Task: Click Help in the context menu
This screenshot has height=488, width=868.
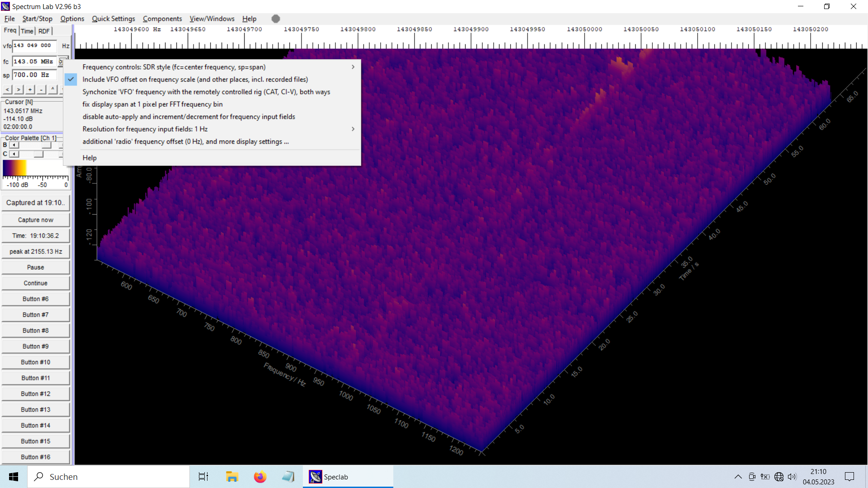Action: coord(212,158)
